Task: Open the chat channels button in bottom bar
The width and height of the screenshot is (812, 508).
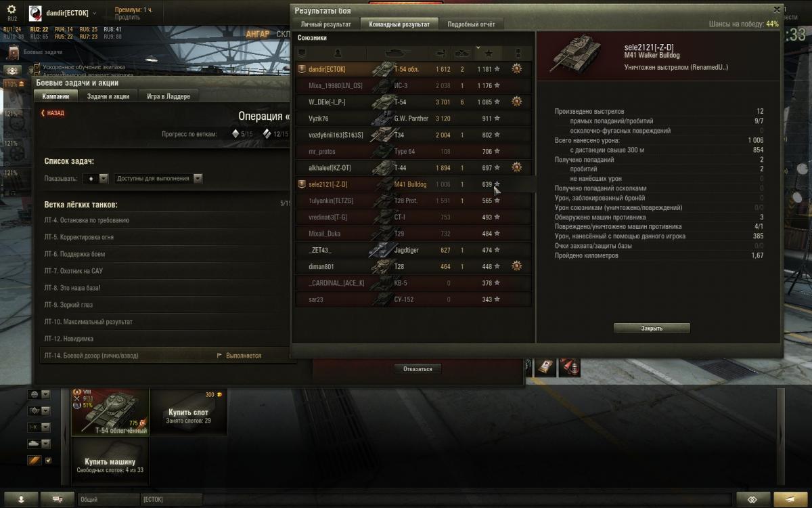Action: pos(58,499)
